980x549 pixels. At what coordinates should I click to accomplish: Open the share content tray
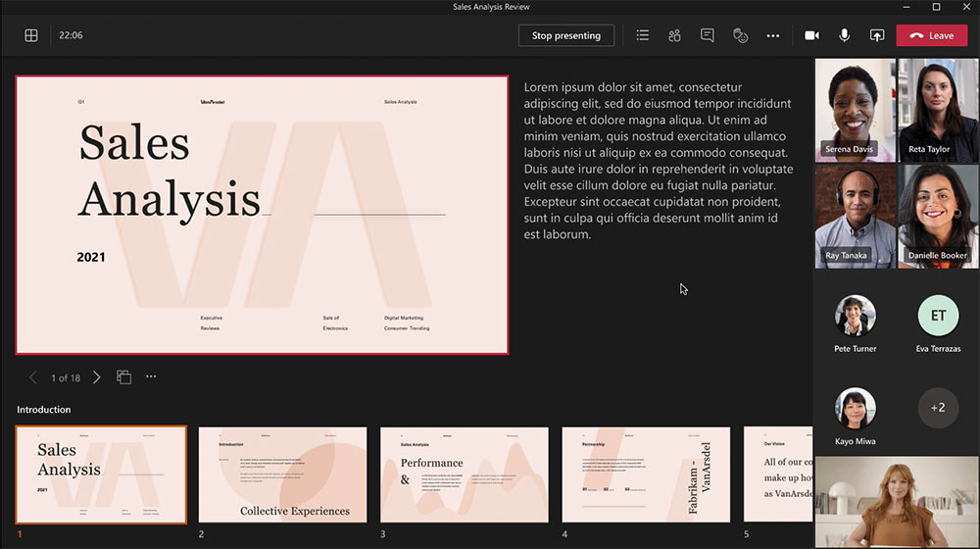coord(877,35)
